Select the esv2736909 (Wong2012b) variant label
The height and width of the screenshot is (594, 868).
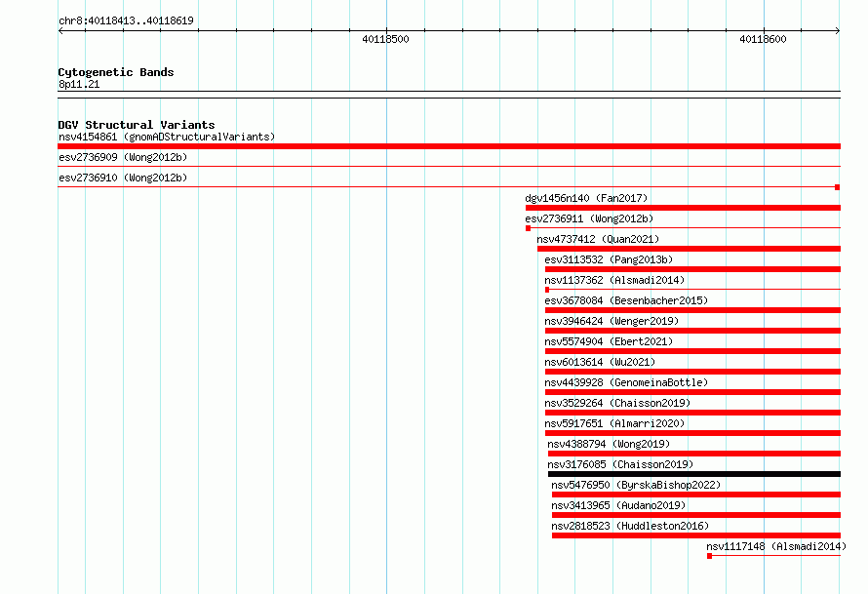coord(123,157)
